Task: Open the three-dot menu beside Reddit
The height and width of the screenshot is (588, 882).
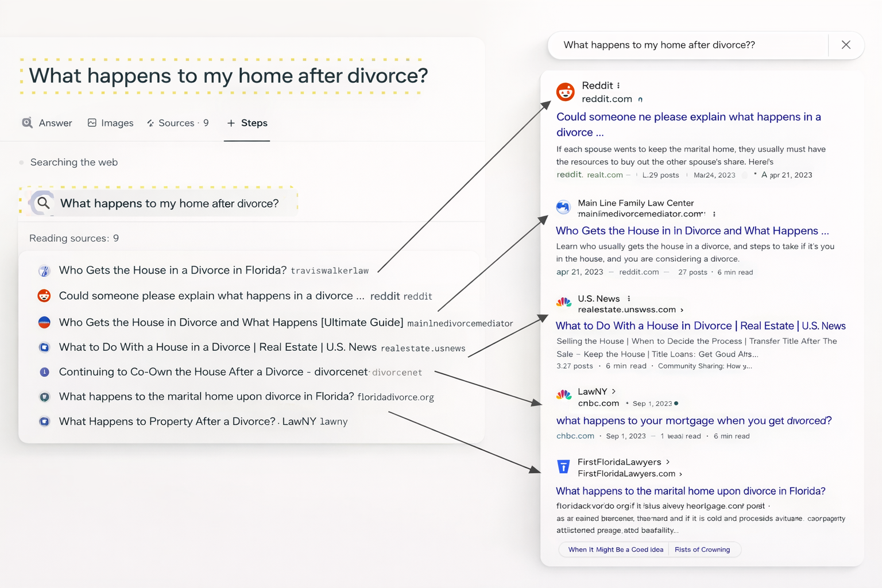Action: [618, 86]
